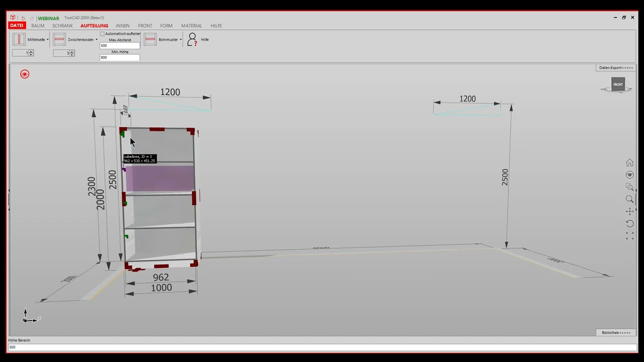Increase the Mittelseite count stepper
The image size is (644, 362).
[31, 51]
